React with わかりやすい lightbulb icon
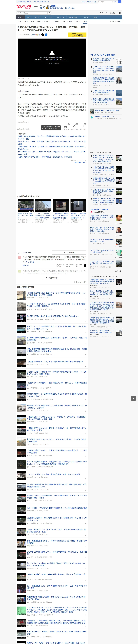 [x=74, y=127]
